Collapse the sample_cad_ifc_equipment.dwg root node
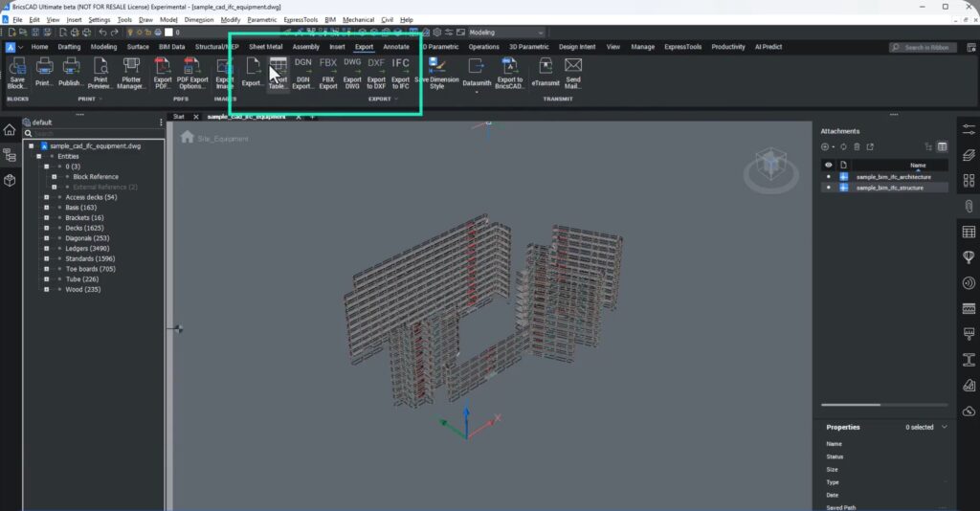The image size is (980, 511). click(31, 146)
